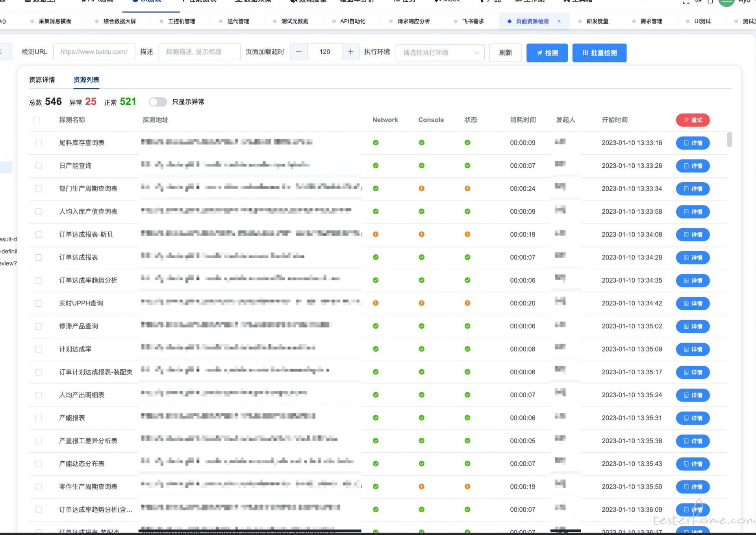Check the box for 订单达成报表-斯贝

click(39, 235)
